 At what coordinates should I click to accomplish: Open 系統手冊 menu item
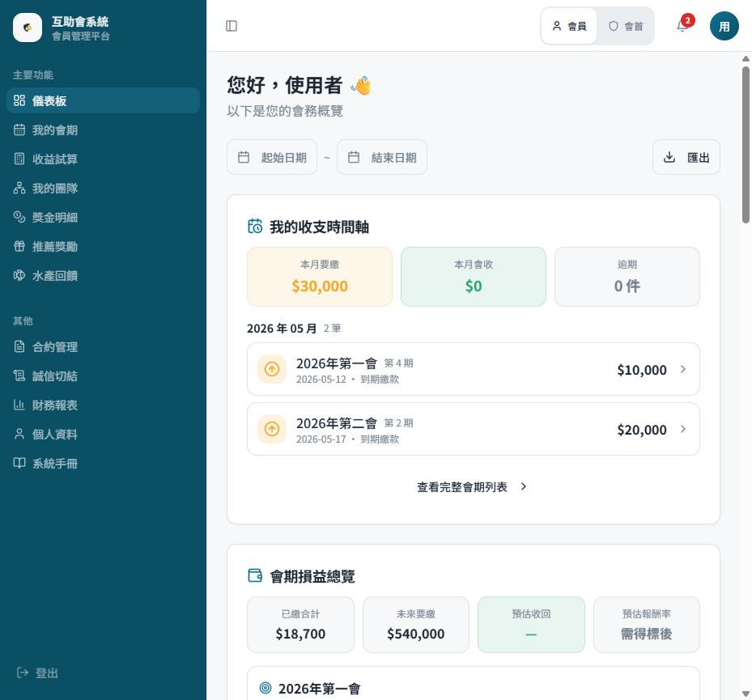click(x=103, y=463)
